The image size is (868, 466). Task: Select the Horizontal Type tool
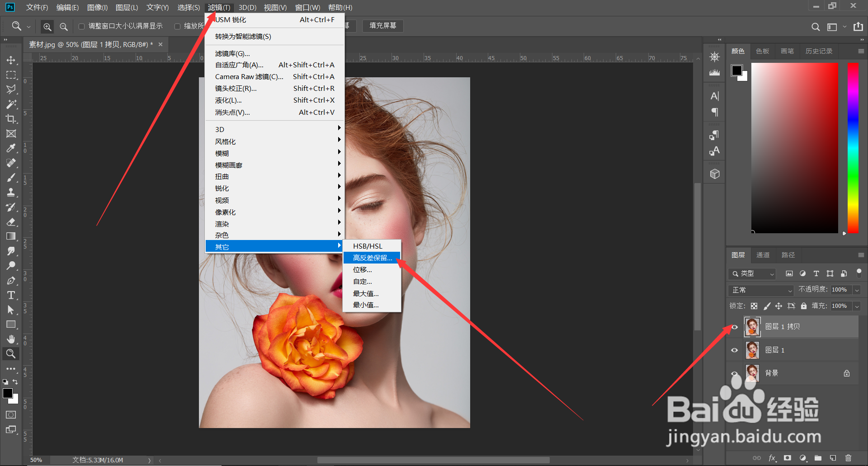pyautogui.click(x=11, y=295)
